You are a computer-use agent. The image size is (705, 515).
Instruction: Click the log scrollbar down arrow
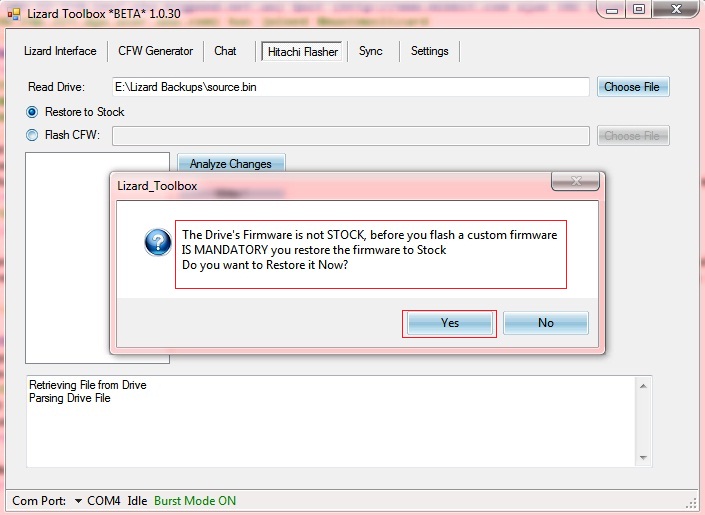click(x=643, y=458)
